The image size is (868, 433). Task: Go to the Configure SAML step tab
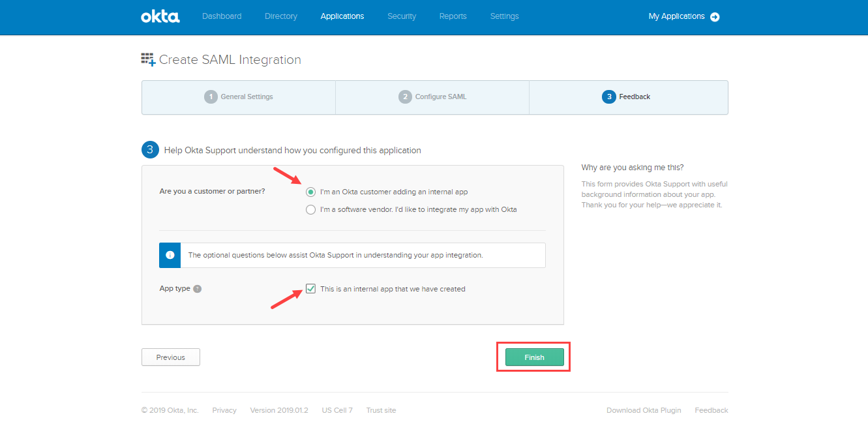coord(432,97)
